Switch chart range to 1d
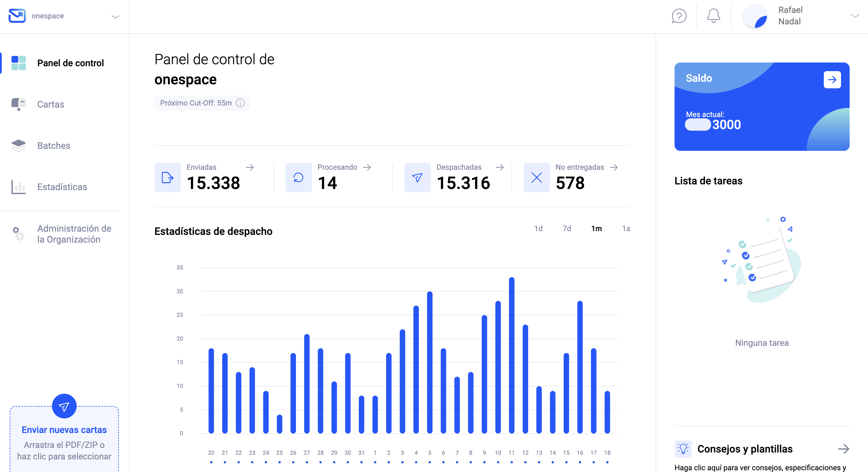This screenshot has width=868, height=472. coord(538,229)
